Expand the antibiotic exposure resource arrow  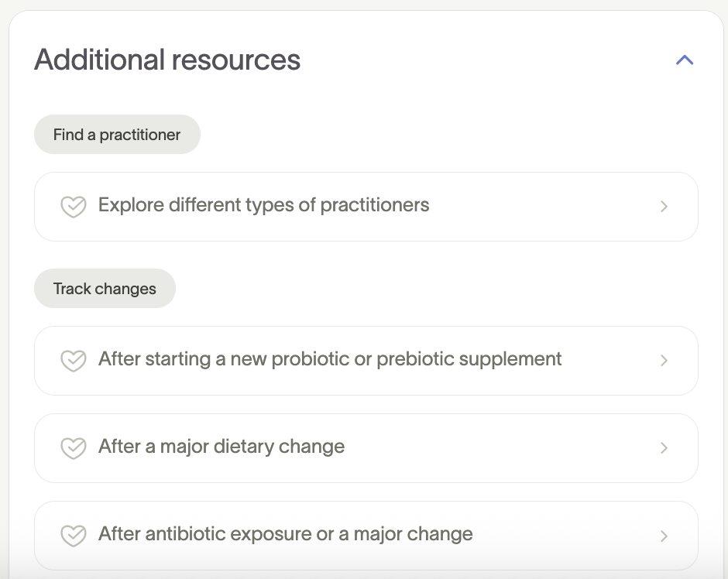(664, 535)
